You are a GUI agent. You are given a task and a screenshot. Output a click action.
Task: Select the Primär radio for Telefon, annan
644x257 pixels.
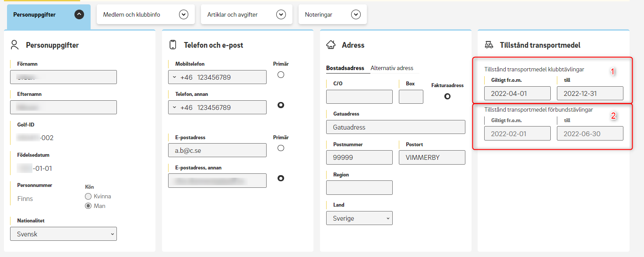point(281,105)
